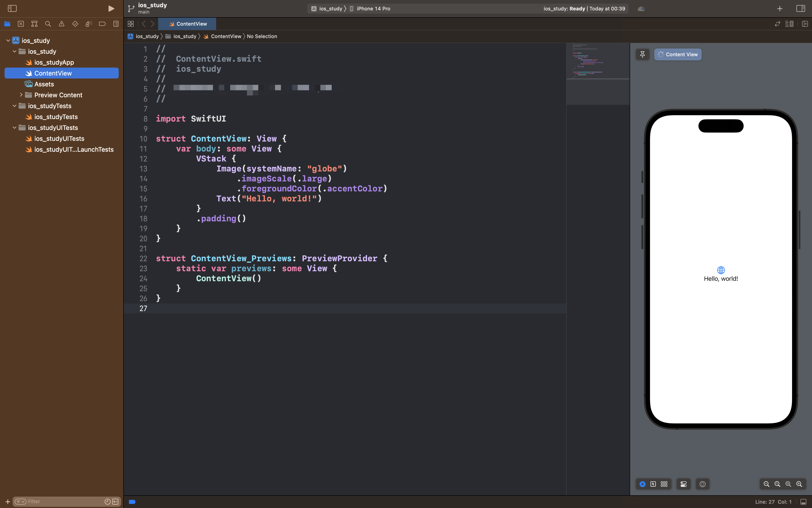Click the globe image in preview
Viewport: 812px width, 508px height.
point(721,270)
